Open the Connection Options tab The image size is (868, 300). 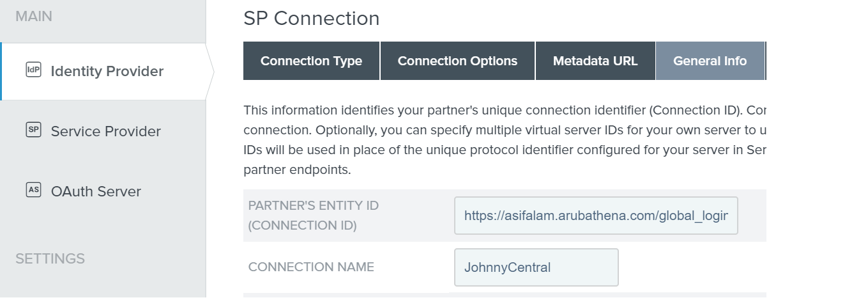pyautogui.click(x=457, y=61)
